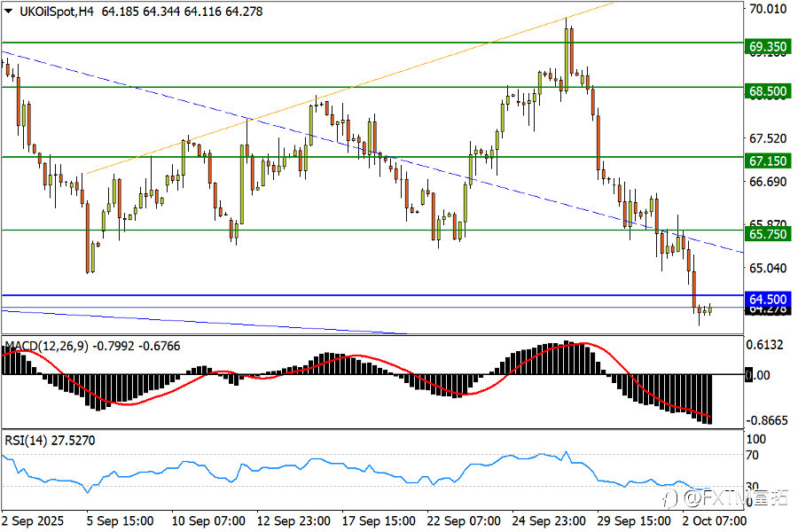Image resolution: width=798 pixels, height=532 pixels.
Task: Click the tallest candle near the 70.010 high
Action: pyautogui.click(x=566, y=55)
